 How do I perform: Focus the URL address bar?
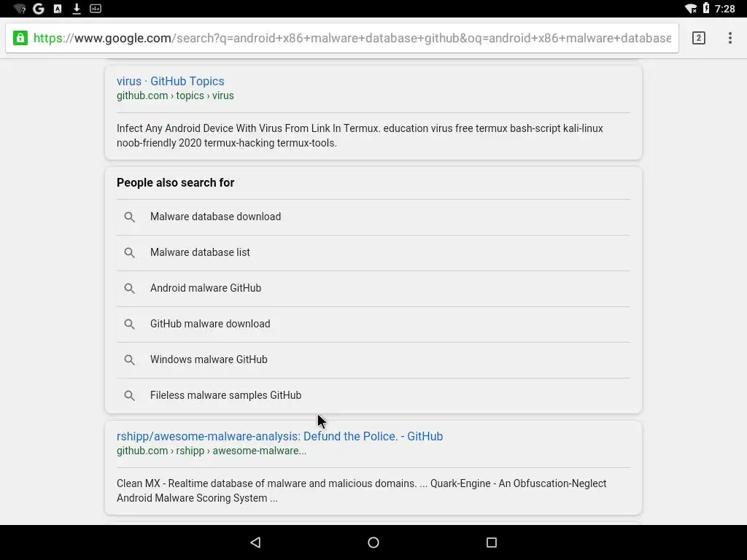[352, 38]
